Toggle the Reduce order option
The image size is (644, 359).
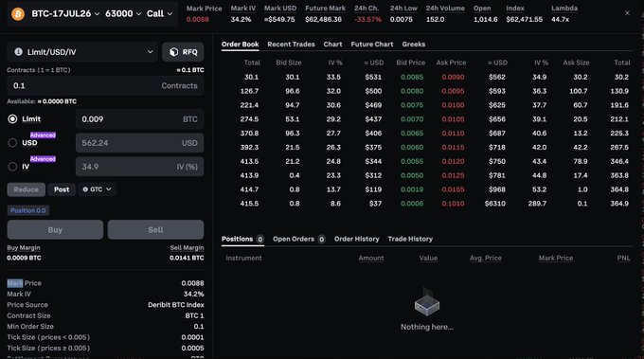point(26,189)
